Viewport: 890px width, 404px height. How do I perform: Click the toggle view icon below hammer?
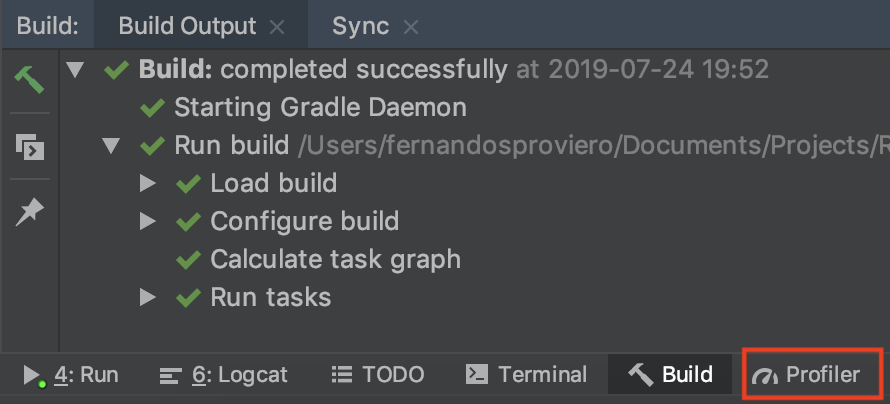[29, 147]
